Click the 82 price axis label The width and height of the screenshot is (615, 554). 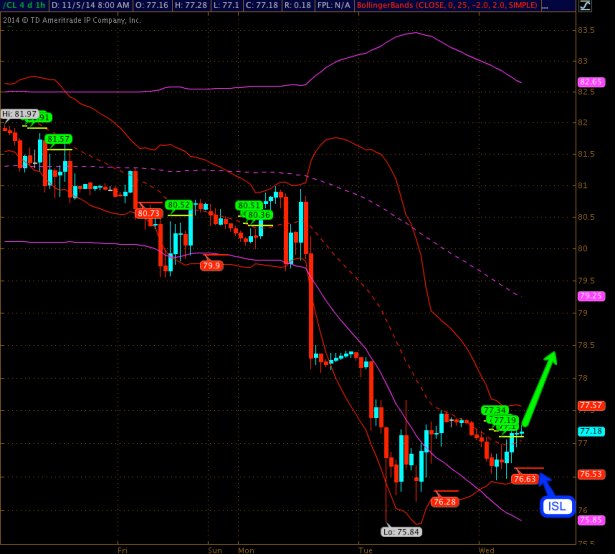[x=583, y=122]
